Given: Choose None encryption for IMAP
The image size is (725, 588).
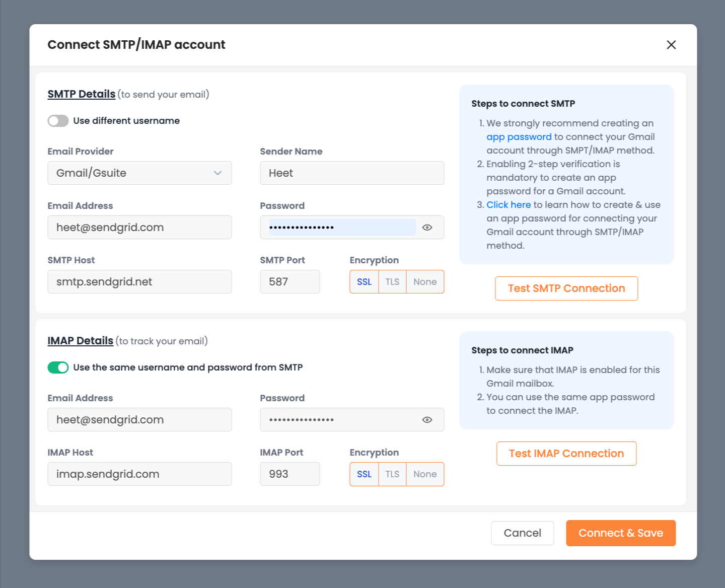Looking at the screenshot, I should tap(425, 474).
